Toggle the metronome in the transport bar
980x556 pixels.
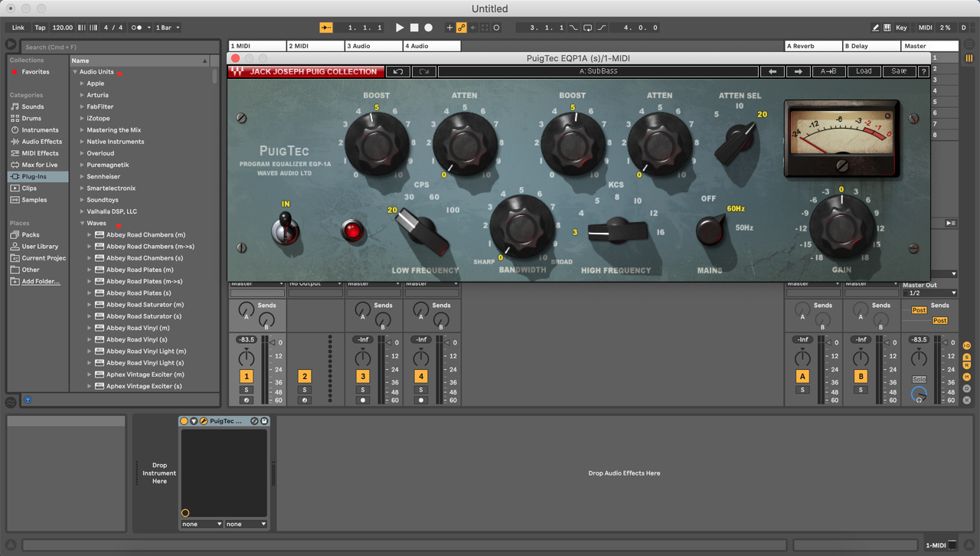137,28
